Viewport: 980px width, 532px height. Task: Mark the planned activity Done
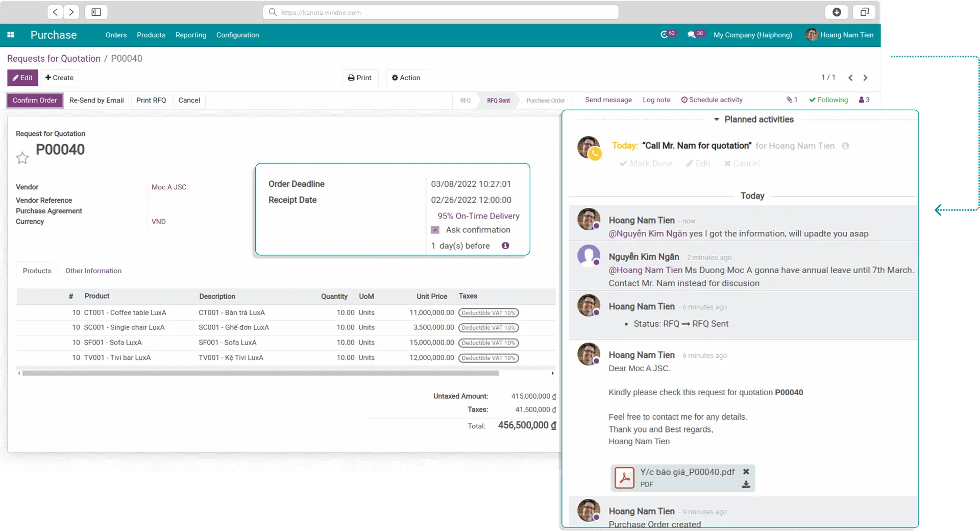point(646,163)
